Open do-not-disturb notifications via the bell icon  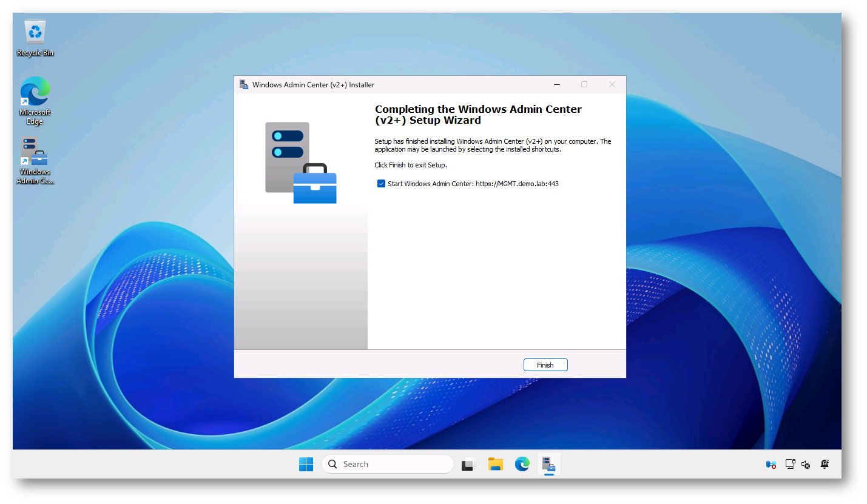pos(825,464)
